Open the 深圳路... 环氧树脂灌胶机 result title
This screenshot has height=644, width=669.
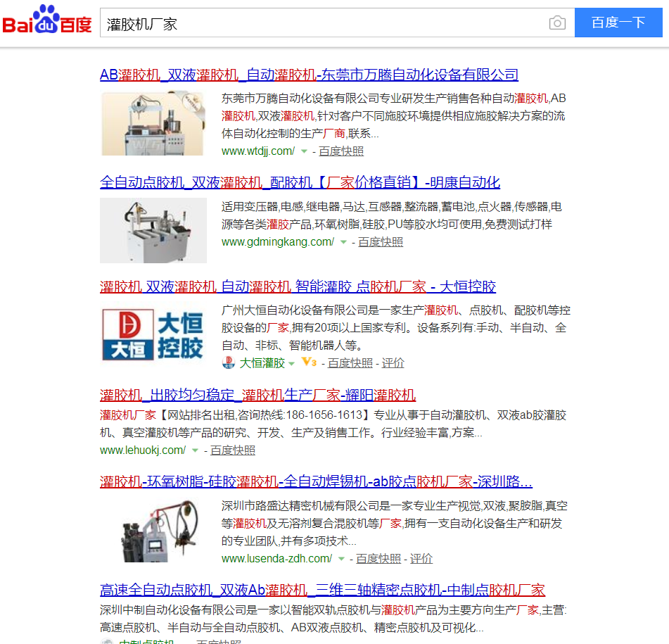click(316, 482)
